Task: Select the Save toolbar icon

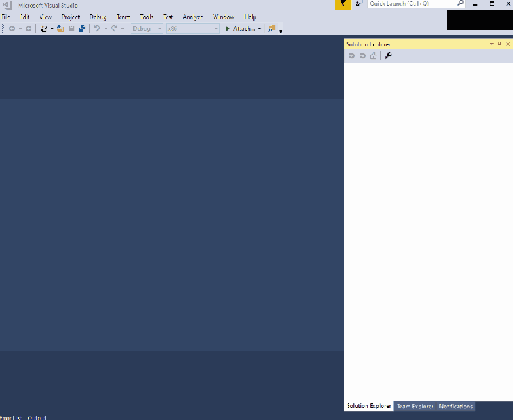Action: [x=71, y=28]
